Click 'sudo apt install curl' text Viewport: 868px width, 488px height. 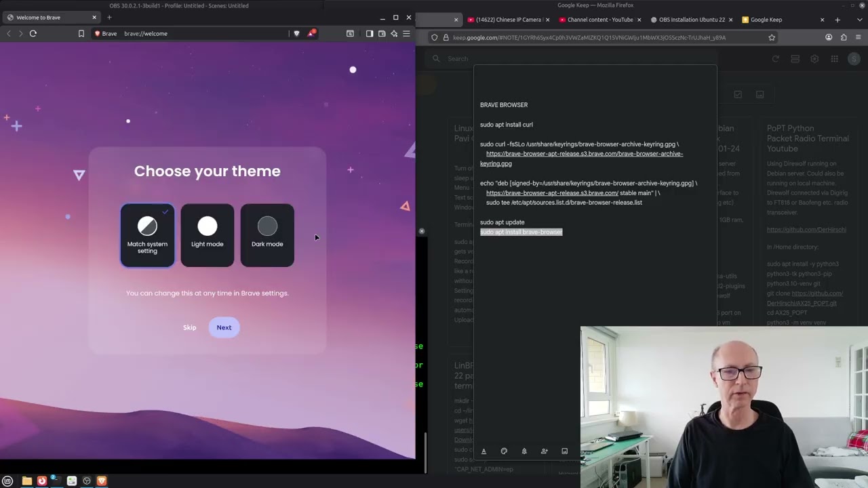click(x=507, y=125)
